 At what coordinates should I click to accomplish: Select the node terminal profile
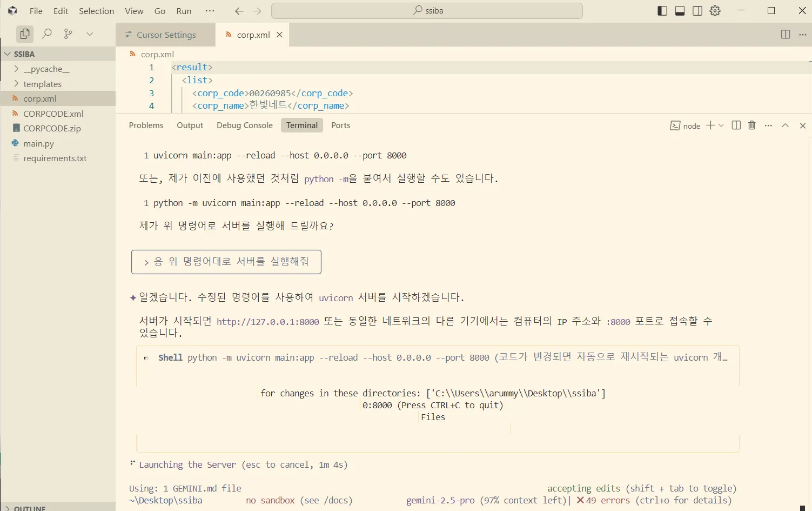pyautogui.click(x=685, y=125)
